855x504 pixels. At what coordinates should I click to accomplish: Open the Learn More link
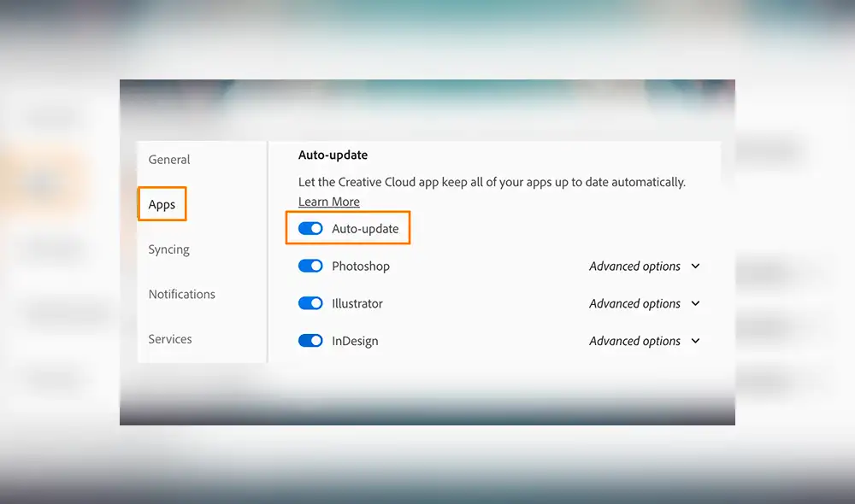(x=328, y=202)
